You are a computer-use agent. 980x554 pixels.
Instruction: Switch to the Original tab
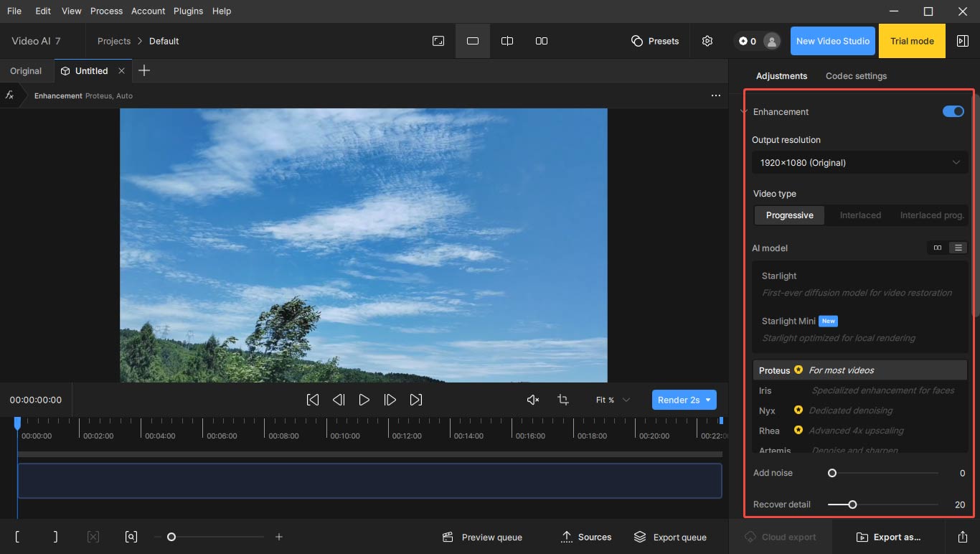26,71
